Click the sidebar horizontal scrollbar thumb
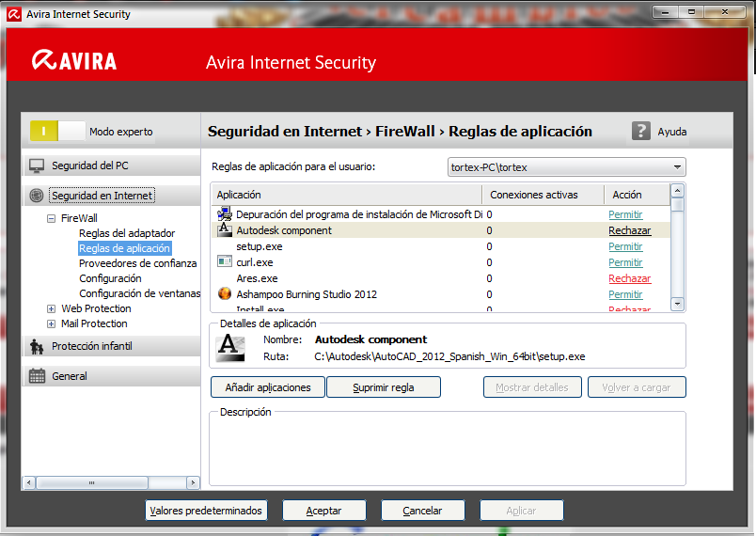 [x=92, y=482]
